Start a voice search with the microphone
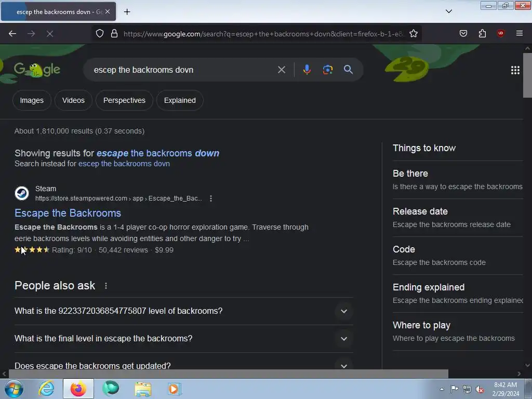This screenshot has height=399, width=532. [307, 70]
